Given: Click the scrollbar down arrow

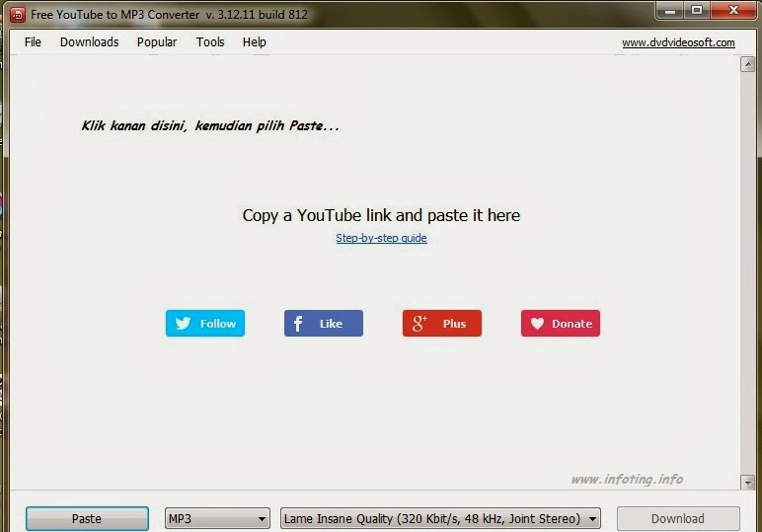Looking at the screenshot, I should (747, 482).
